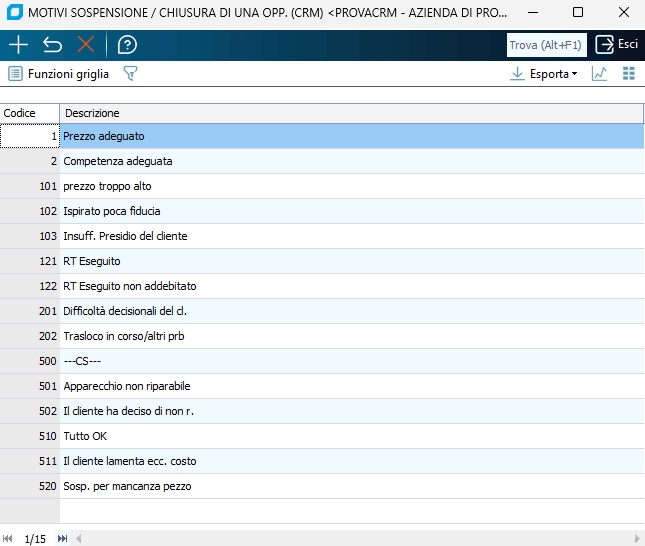Open help with the question mark icon
This screenshot has width=645, height=546.
tap(127, 45)
